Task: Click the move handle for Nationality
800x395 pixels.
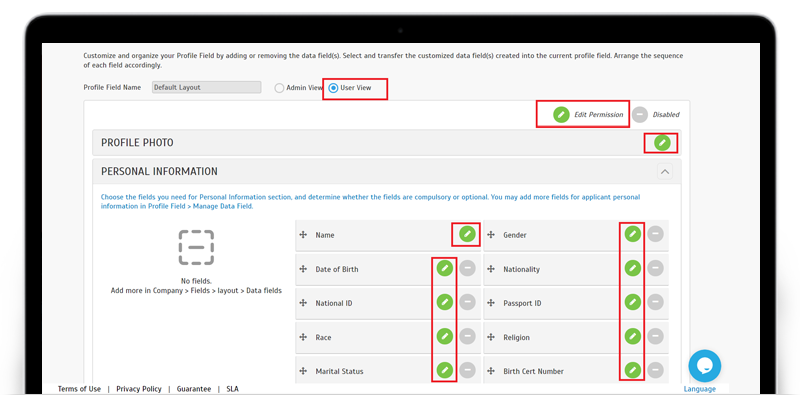Action: click(491, 269)
